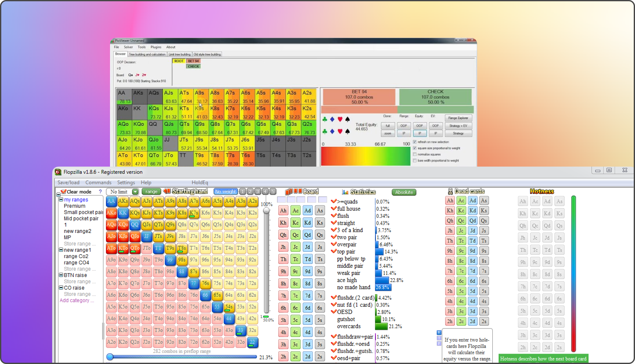
Task: Enable the normalize squares checkbox
Action: [x=415, y=154]
